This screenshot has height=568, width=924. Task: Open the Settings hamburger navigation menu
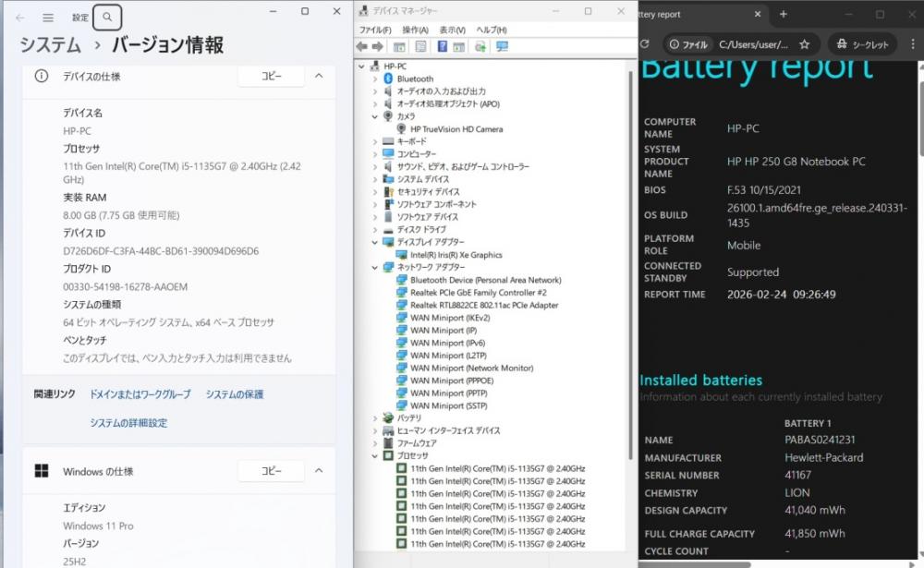(48, 18)
